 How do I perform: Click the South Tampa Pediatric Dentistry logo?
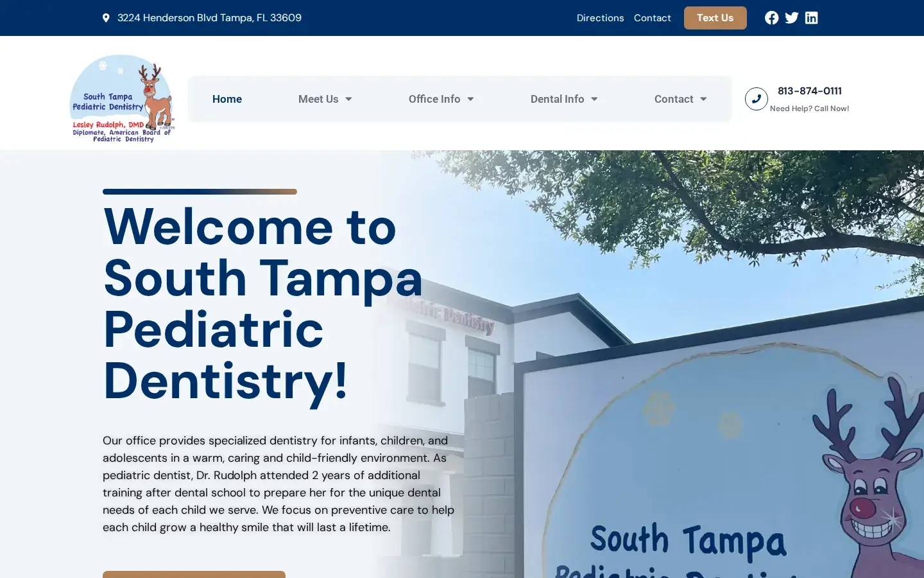(122, 99)
